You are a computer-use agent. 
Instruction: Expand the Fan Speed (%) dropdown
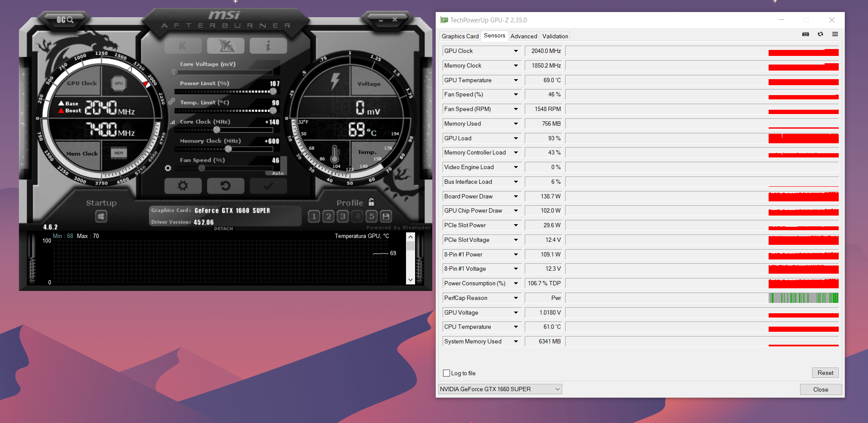[x=516, y=95]
